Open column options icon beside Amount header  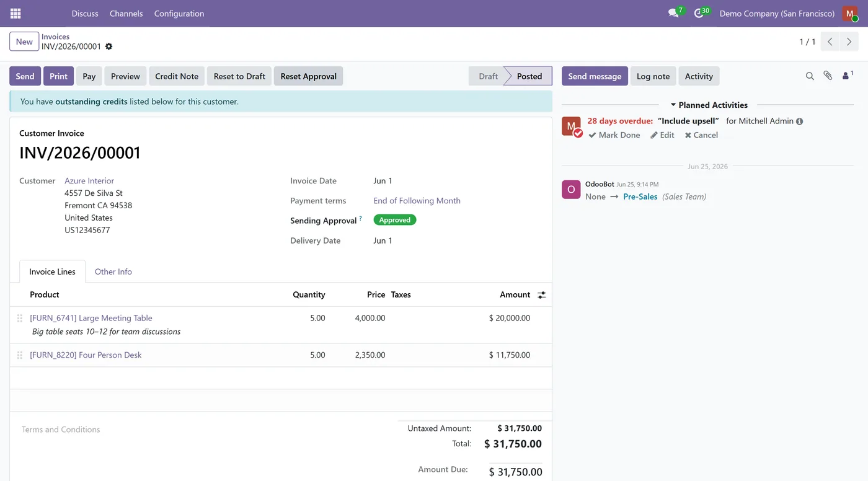coord(541,295)
